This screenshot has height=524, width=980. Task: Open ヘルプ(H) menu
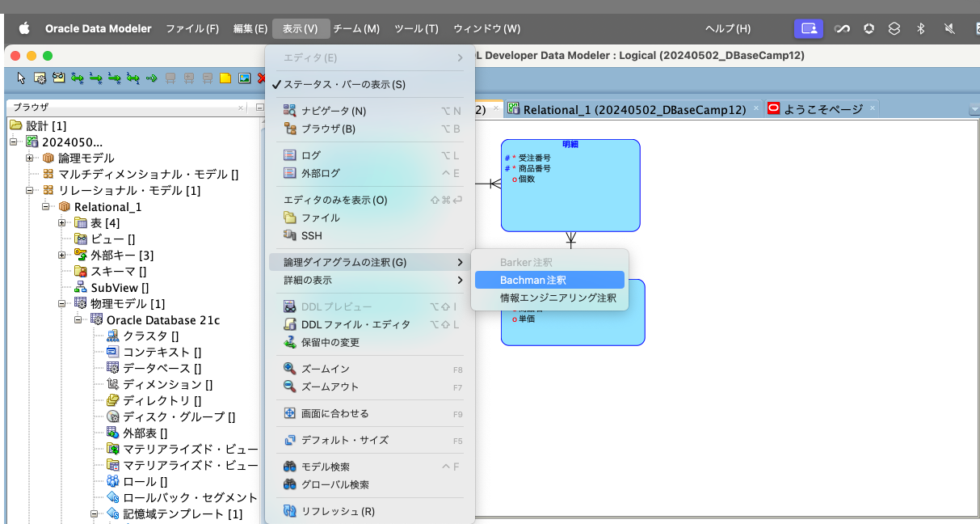pyautogui.click(x=728, y=28)
